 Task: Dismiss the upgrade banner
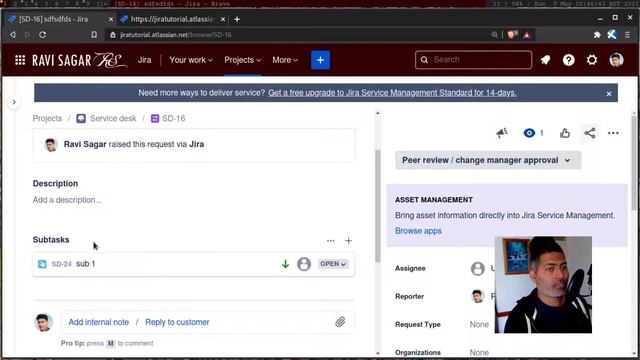pos(609,93)
